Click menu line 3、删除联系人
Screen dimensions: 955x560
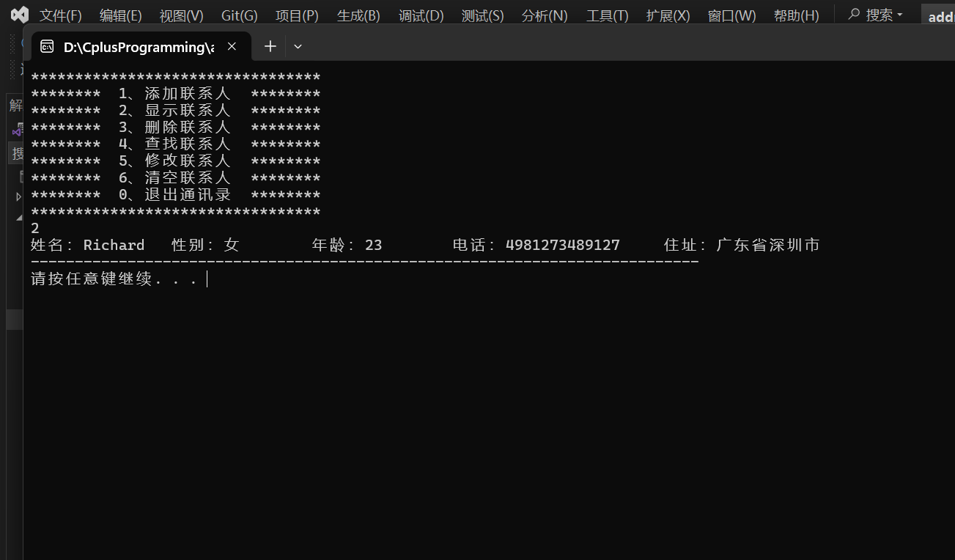tap(174, 128)
